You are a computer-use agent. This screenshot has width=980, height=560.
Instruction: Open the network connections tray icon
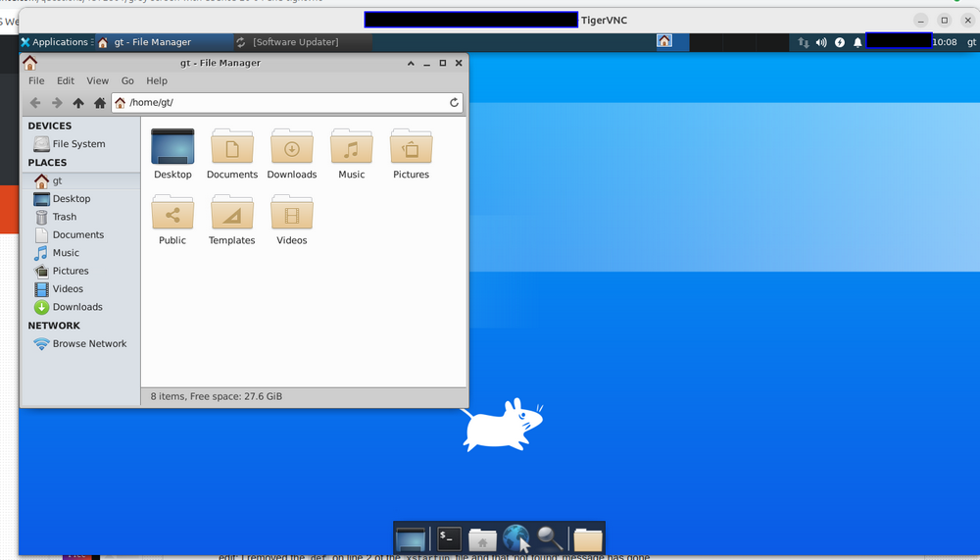804,42
